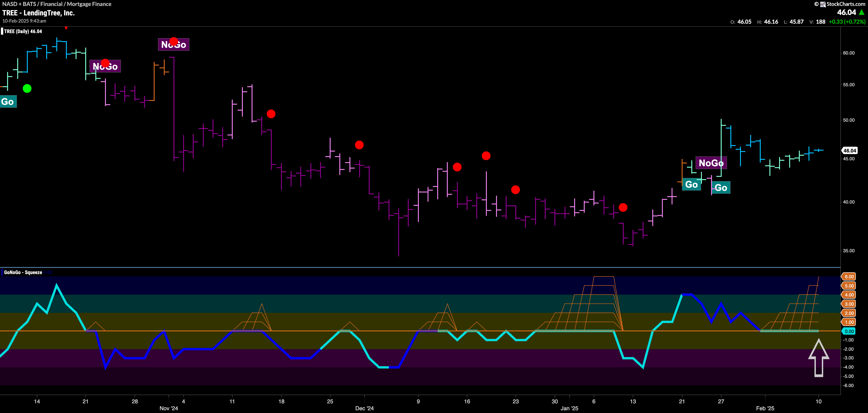Image resolution: width=868 pixels, height=413 pixels.
Task: Click the -6.00 oscillator axis label
Action: point(848,385)
